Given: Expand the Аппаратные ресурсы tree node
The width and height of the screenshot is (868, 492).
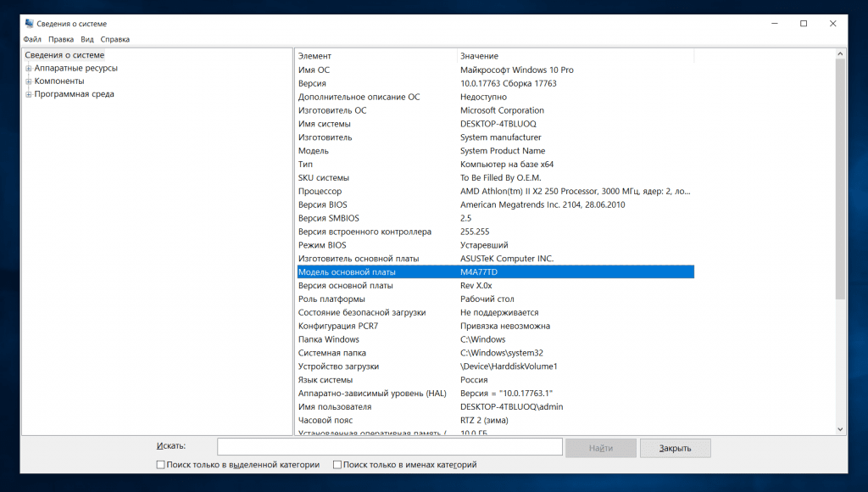Looking at the screenshot, I should 28,69.
